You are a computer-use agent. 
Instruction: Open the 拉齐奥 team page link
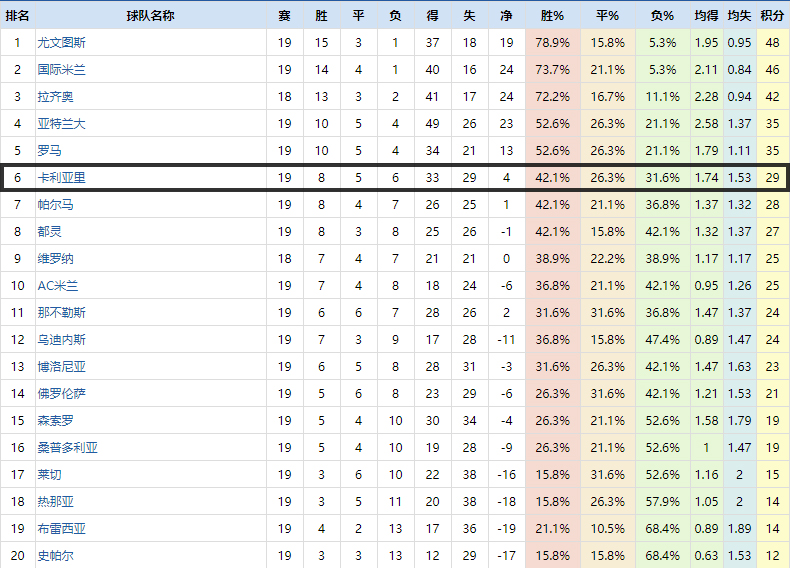(x=55, y=97)
